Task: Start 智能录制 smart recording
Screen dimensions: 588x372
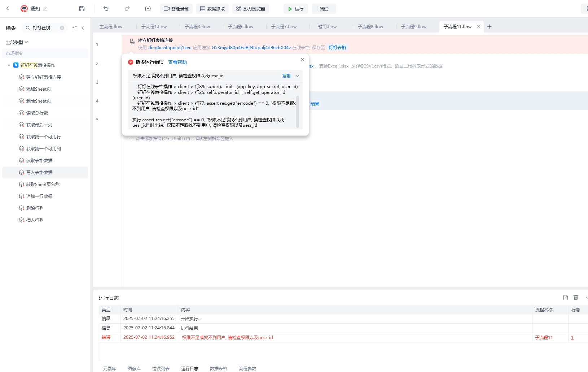Action: (x=176, y=9)
